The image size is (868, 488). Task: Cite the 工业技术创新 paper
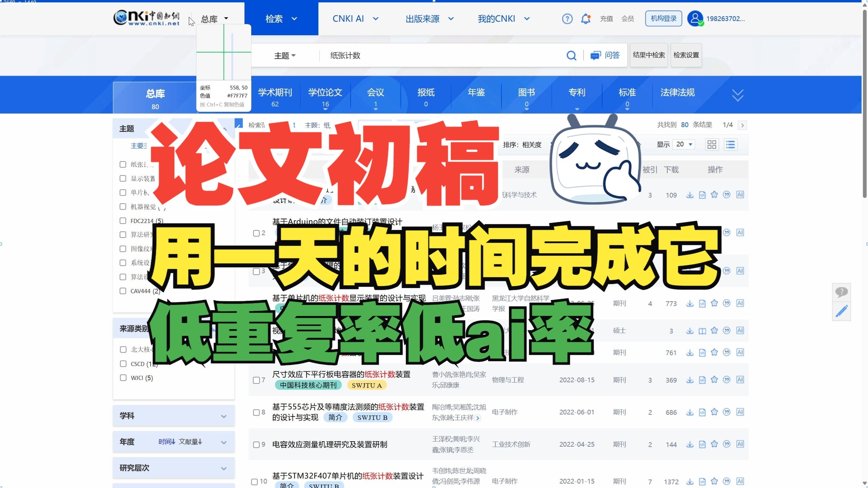tap(726, 444)
